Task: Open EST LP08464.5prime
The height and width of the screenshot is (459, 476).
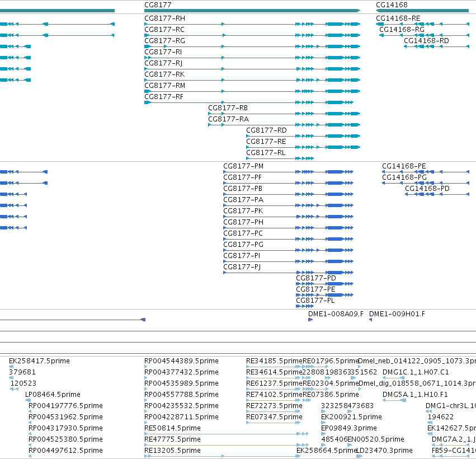Action: (x=53, y=395)
